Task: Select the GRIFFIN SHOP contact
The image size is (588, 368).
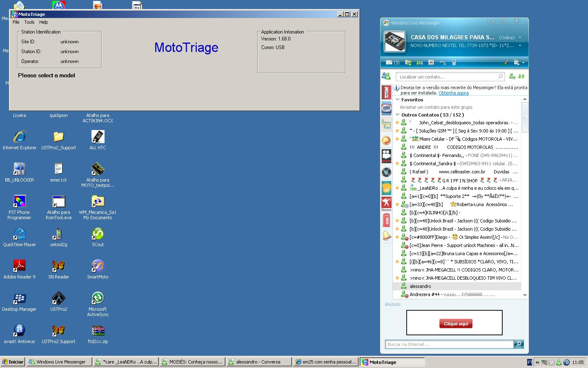Action: click(x=457, y=180)
